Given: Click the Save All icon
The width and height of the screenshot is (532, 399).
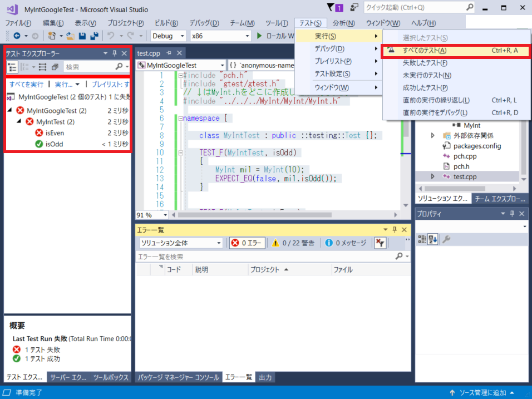Looking at the screenshot, I should [x=94, y=36].
